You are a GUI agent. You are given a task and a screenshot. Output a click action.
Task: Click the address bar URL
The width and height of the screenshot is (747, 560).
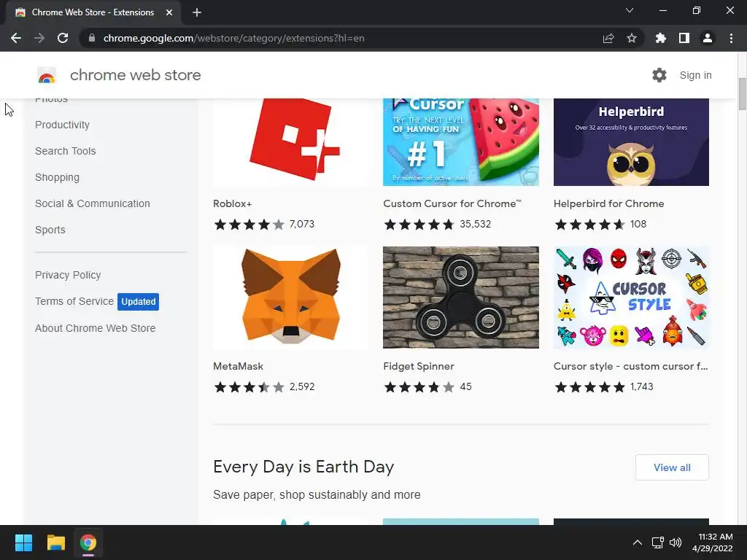coord(234,38)
